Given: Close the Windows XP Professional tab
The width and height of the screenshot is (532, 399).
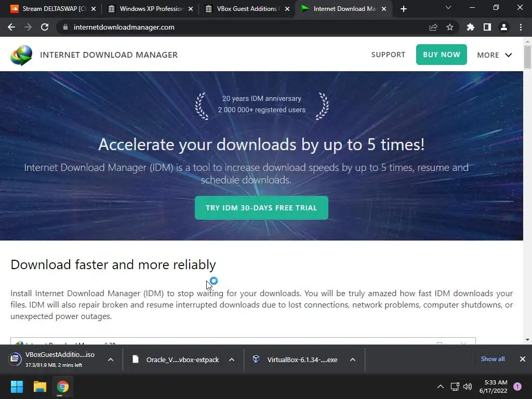Looking at the screenshot, I should tap(191, 9).
